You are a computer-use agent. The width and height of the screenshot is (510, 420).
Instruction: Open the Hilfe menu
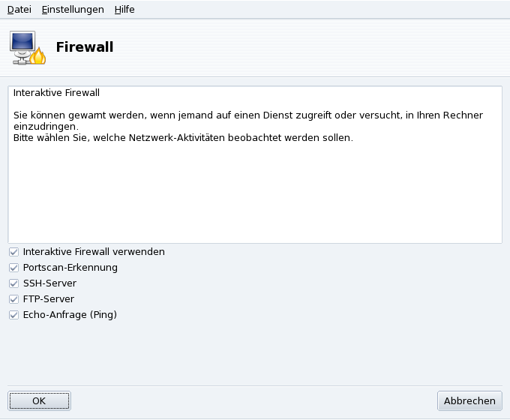[x=124, y=10]
